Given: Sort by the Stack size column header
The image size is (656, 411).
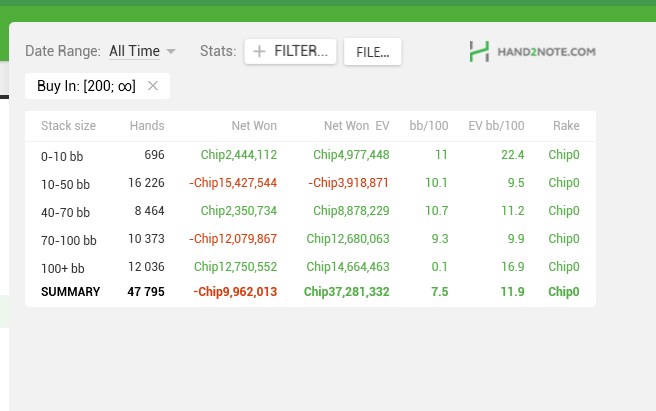Looking at the screenshot, I should [68, 126].
